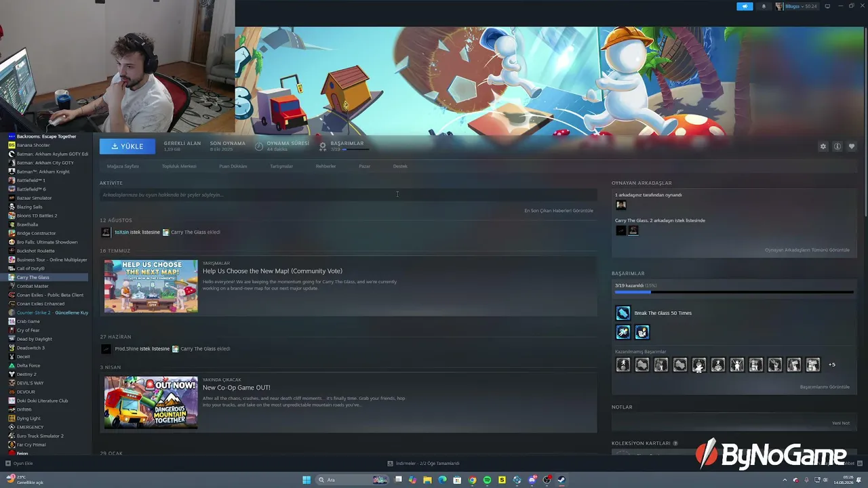Image resolution: width=868 pixels, height=488 pixels.
Task: Click the Dying Light icon in the sidebar
Action: click(12, 418)
